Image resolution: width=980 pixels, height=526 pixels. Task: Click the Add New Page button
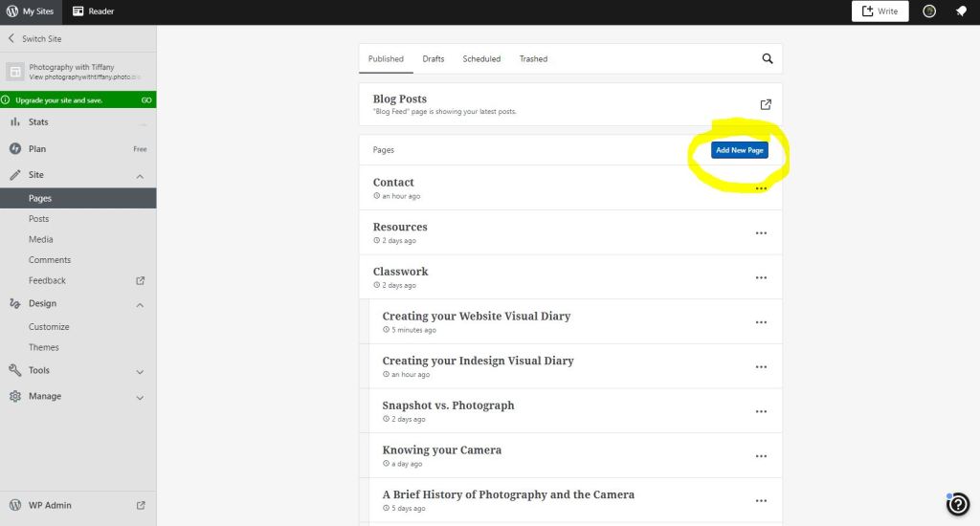point(739,150)
